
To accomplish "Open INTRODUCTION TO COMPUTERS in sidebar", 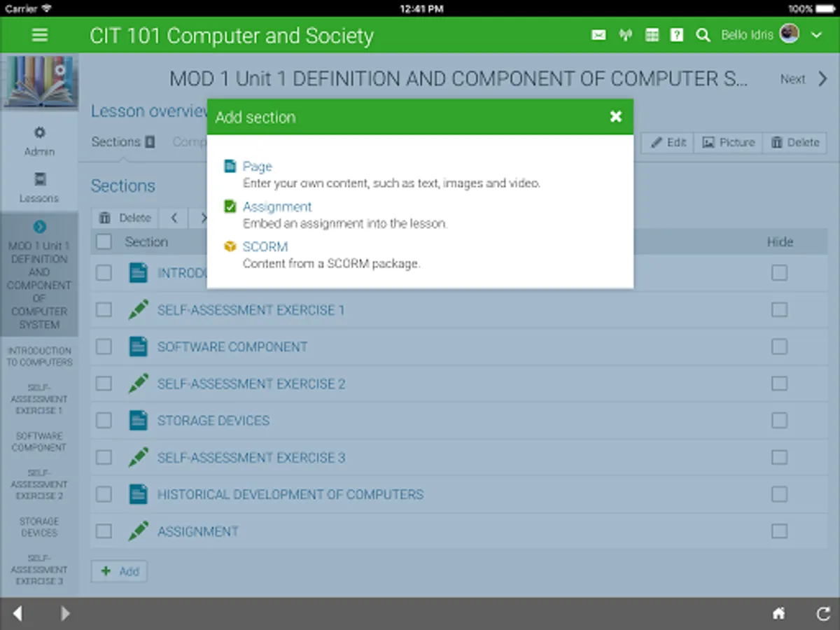I will (39, 356).
